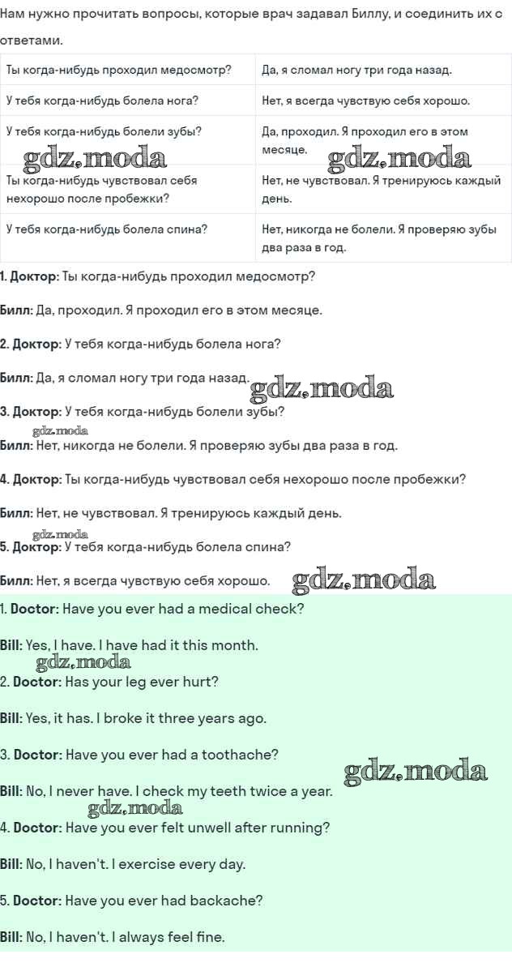This screenshot has width=512, height=980.
Task: Click table cell 'У тебя когда-нибудь болела спина?'
Action: click(107, 229)
